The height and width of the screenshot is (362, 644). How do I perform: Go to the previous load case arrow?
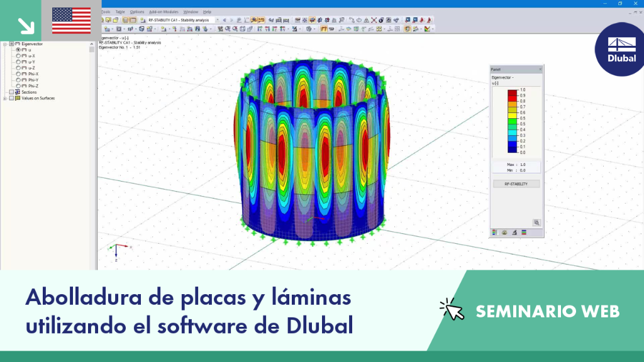coord(225,20)
